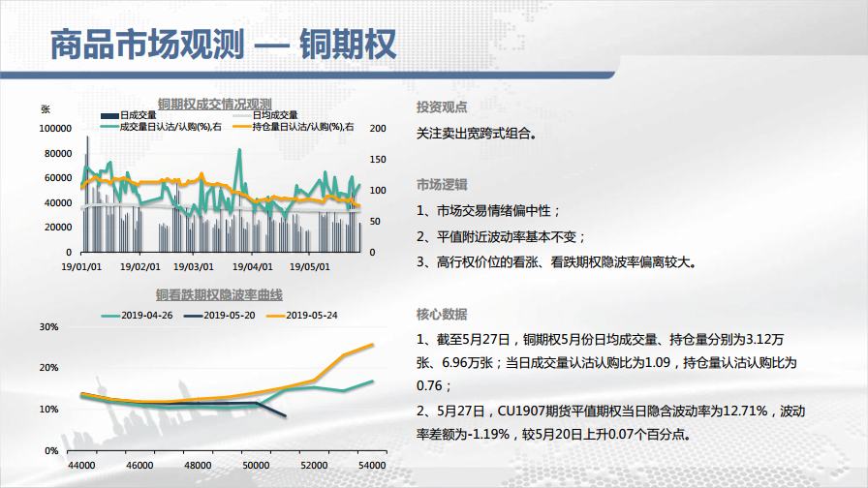Click the 日均成交量 legend color marker

[242, 115]
